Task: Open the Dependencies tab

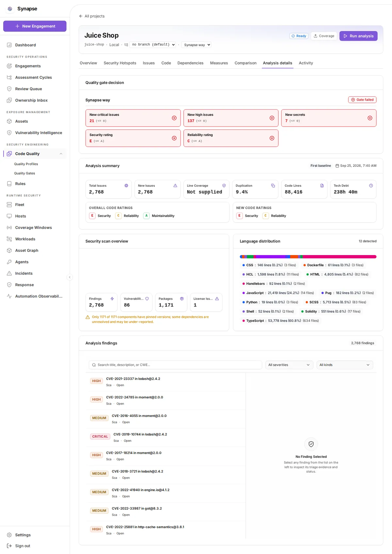Action: click(190, 63)
